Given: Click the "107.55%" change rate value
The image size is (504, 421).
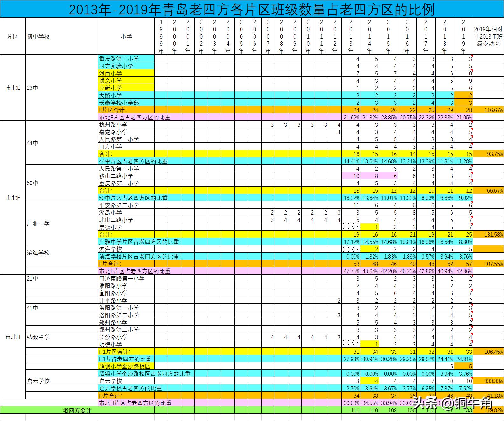Looking at the screenshot, I should [488, 264].
